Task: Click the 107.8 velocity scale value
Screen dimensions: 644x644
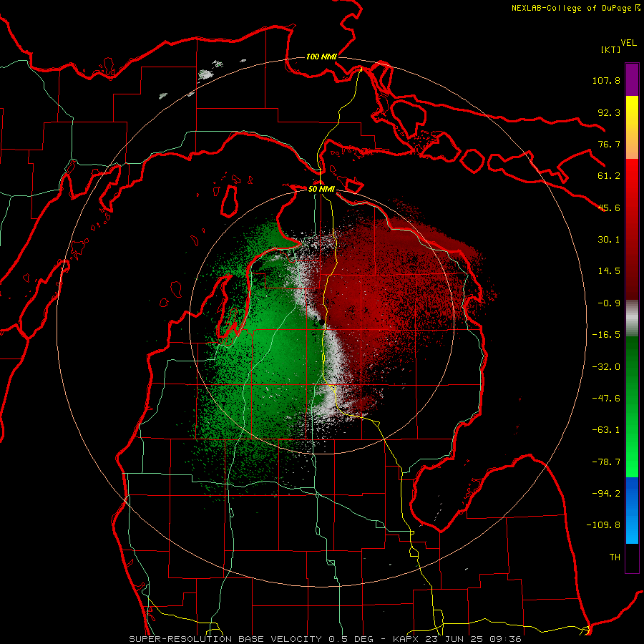Action: coord(606,80)
